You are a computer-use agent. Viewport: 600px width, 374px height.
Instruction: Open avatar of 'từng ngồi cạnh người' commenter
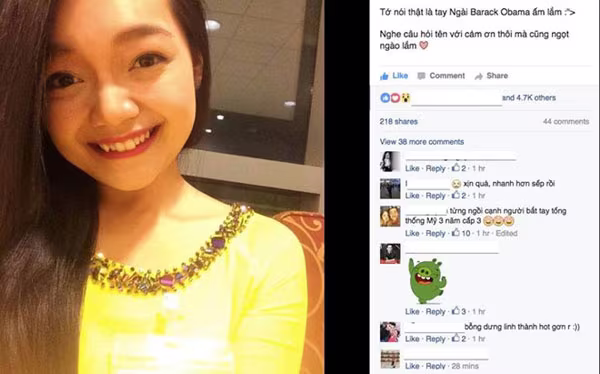390,216
